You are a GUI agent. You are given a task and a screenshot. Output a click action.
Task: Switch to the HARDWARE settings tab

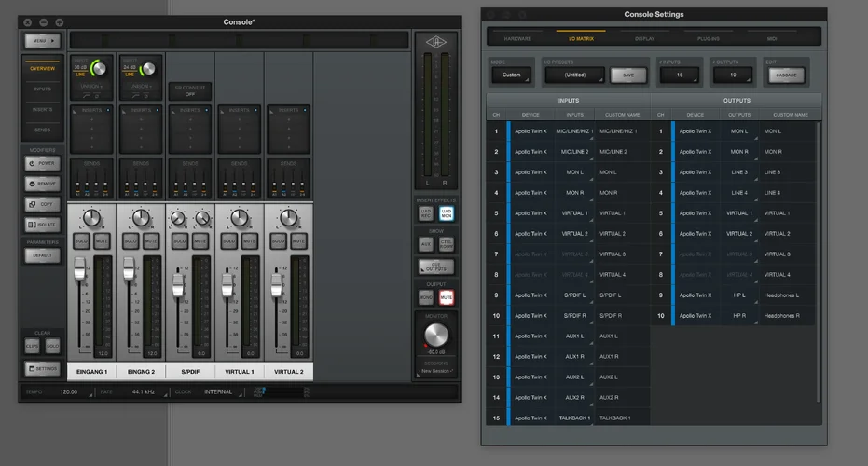point(517,39)
